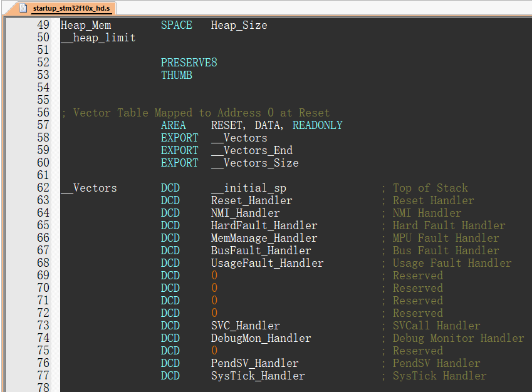Click the __initial_sp operand

tap(249, 187)
